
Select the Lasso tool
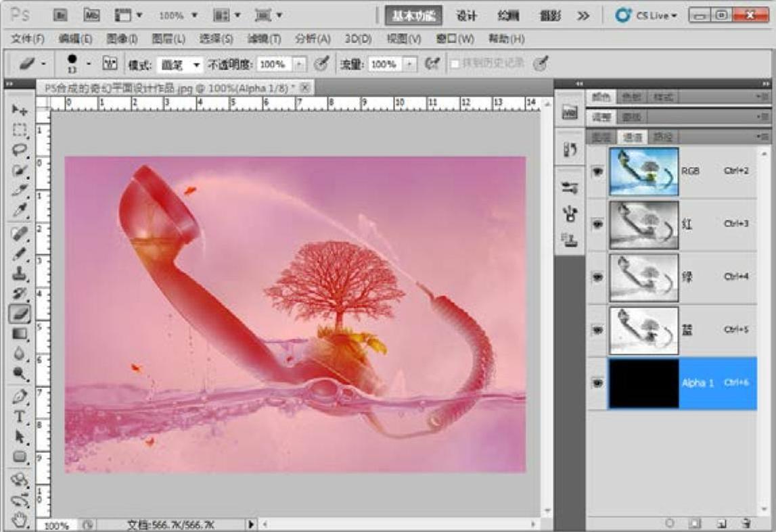click(20, 150)
